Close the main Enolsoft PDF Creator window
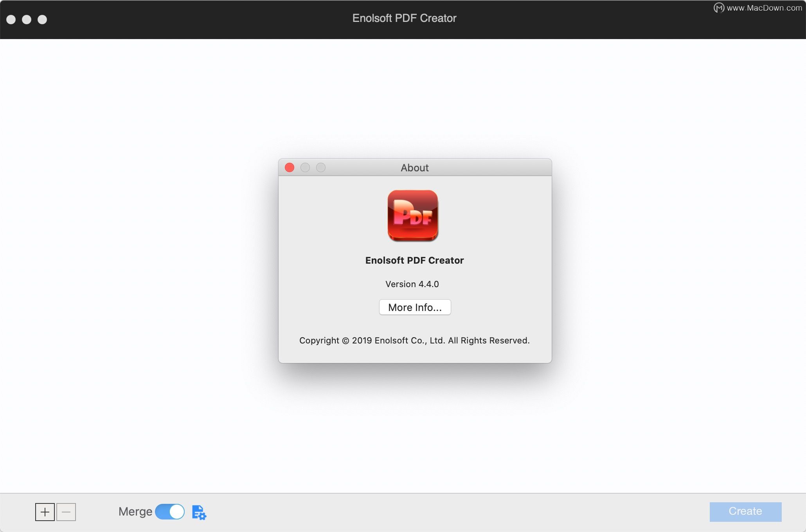The width and height of the screenshot is (806, 532). coord(11,20)
